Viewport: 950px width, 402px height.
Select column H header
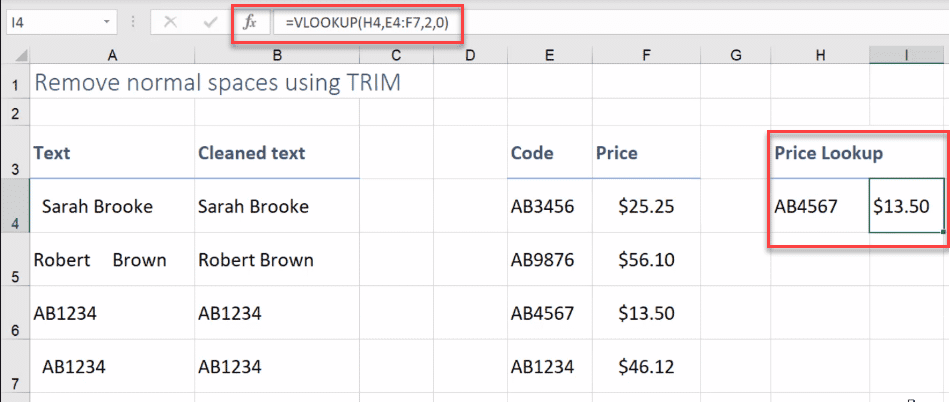pos(820,56)
